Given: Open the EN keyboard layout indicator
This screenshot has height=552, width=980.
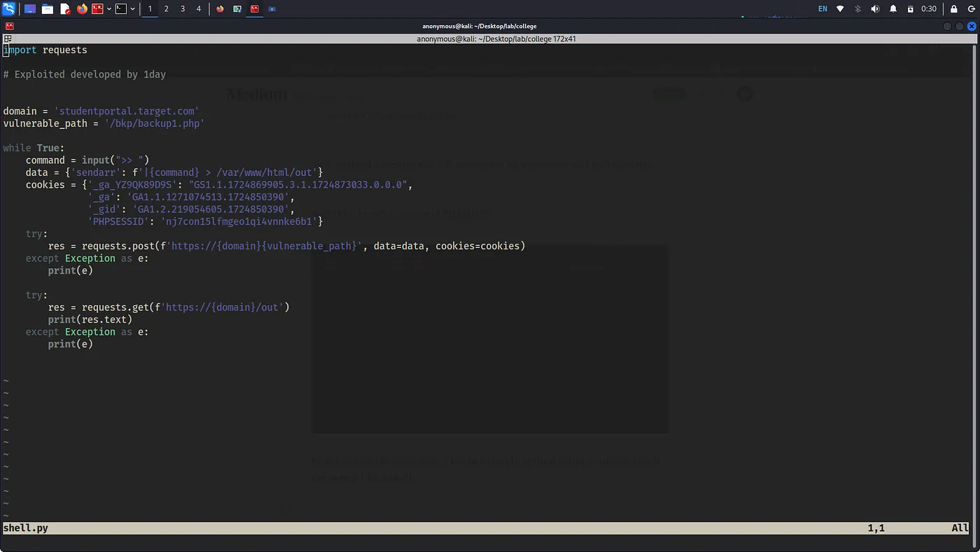Looking at the screenshot, I should tap(822, 9).
